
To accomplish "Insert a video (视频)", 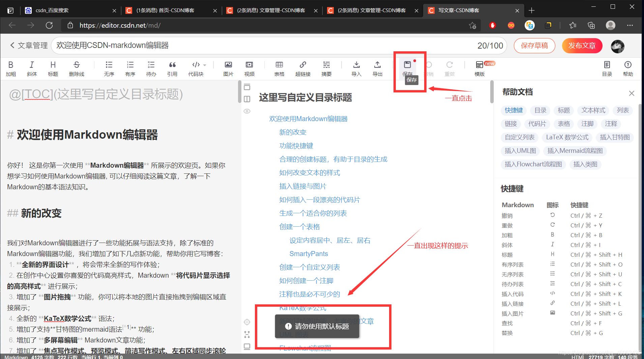I will pyautogui.click(x=250, y=68).
